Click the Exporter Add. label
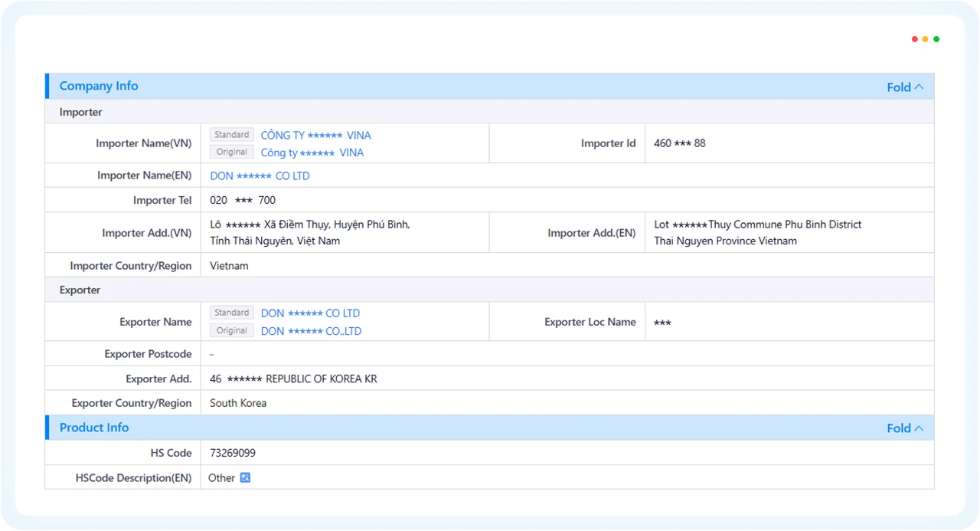The height and width of the screenshot is (531, 980). point(159,379)
